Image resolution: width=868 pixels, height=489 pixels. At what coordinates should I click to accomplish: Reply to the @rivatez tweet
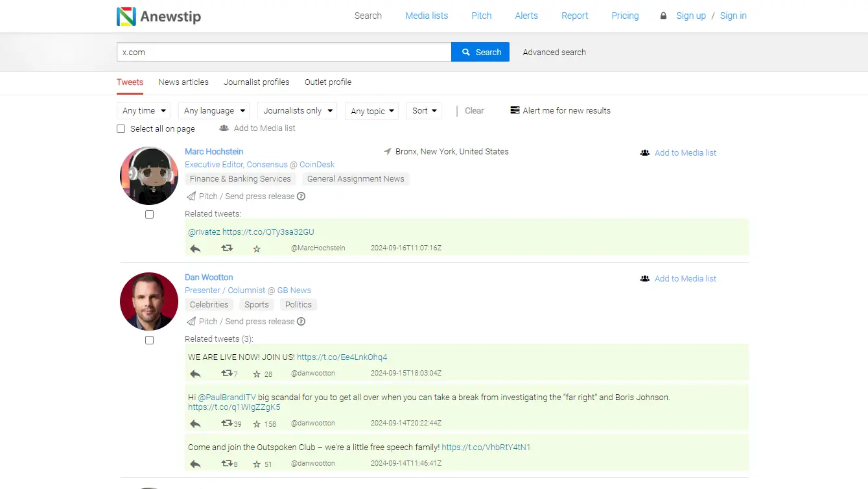point(195,248)
